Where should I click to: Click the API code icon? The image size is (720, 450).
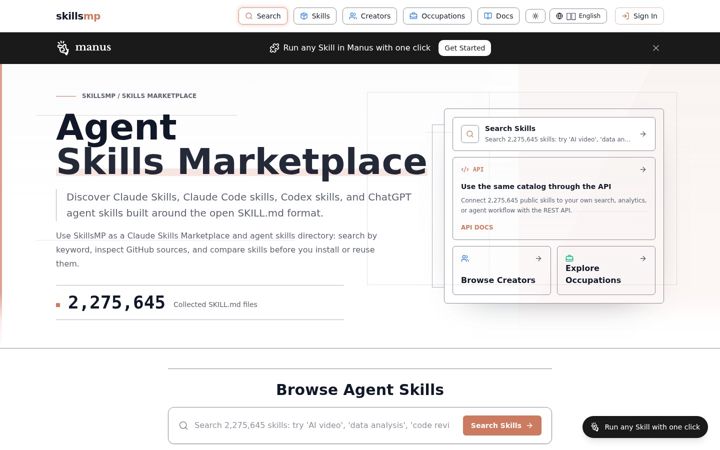click(465, 169)
